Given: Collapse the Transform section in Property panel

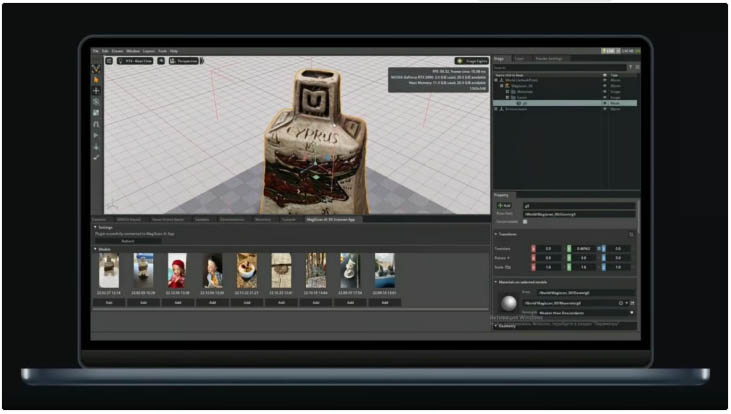Looking at the screenshot, I should click(497, 234).
